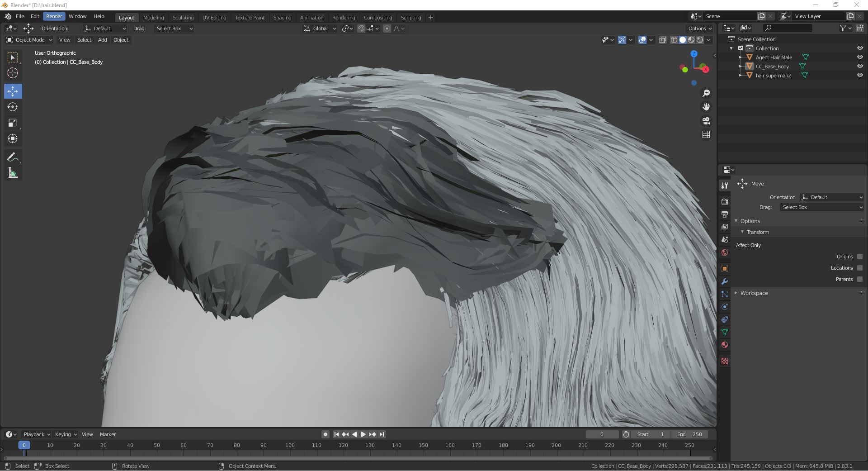Image resolution: width=868 pixels, height=471 pixels.
Task: Select the Select Box tool
Action: pos(13,57)
